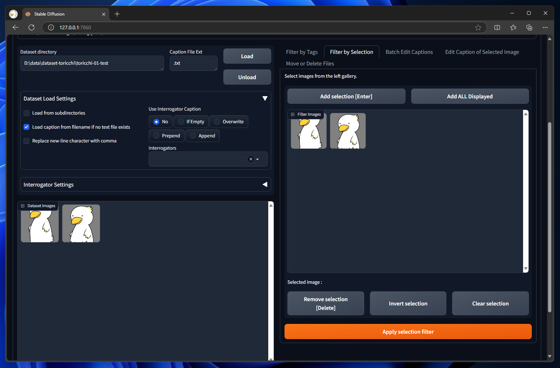The width and height of the screenshot is (560, 368).
Task: Open browser favorites list
Action: pos(513,28)
